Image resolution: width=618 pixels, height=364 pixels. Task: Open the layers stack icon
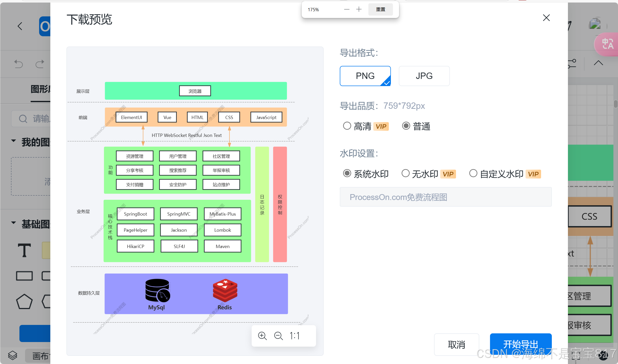pos(13,355)
